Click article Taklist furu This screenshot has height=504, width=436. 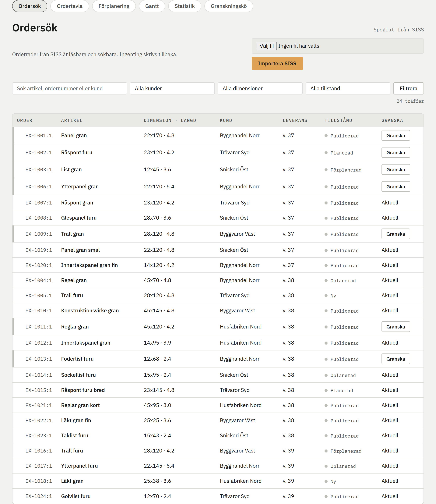(x=74, y=436)
